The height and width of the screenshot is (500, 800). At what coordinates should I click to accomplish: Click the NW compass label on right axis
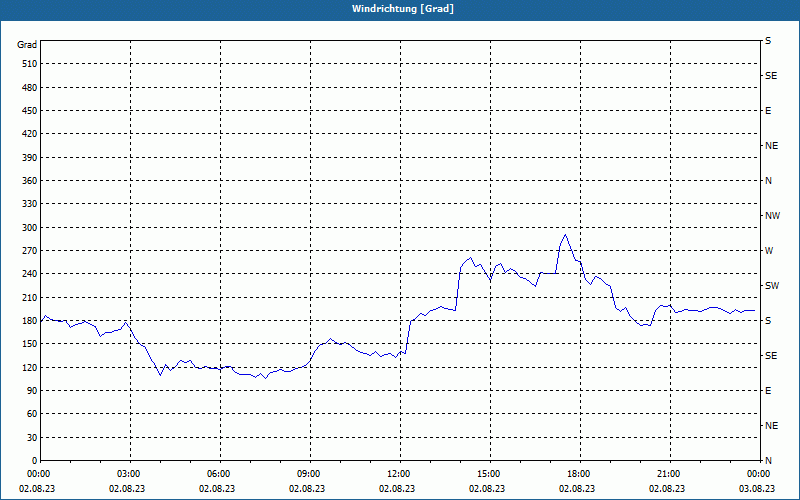point(772,216)
